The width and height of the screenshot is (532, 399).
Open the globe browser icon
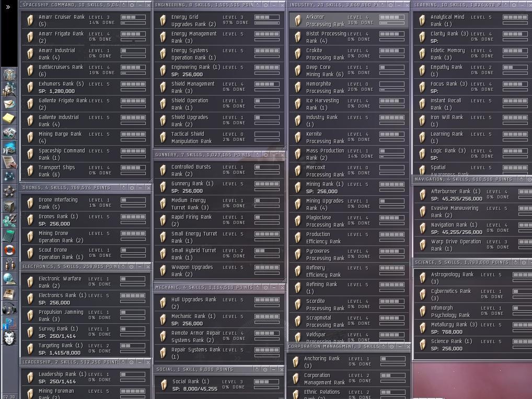point(9,279)
